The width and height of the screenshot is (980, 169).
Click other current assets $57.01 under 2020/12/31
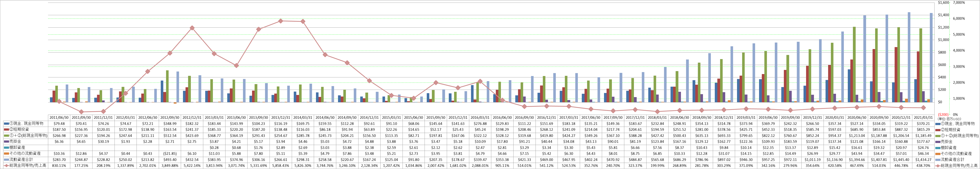pyautogui.click(x=901, y=153)
